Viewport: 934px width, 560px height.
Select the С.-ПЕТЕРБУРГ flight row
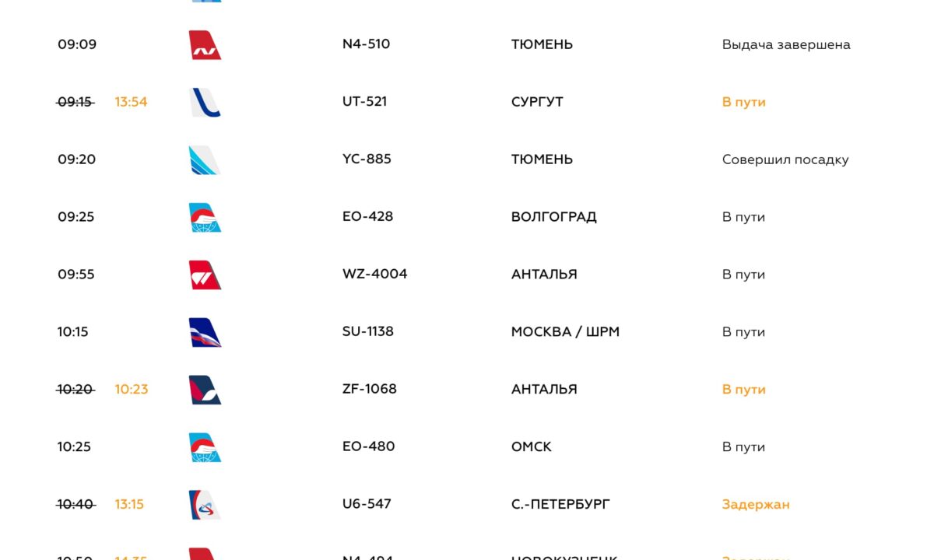pos(467,504)
